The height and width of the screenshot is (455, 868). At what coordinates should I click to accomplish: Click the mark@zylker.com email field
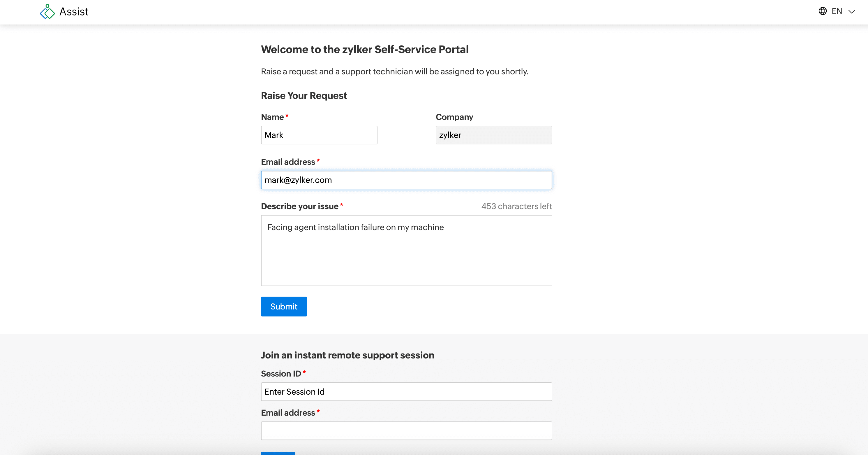(406, 180)
